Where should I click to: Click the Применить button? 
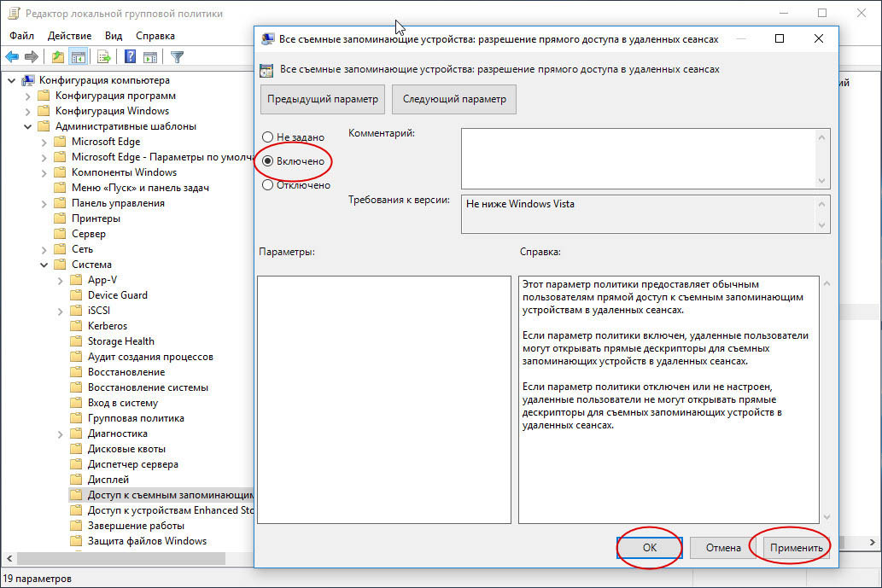pos(797,548)
